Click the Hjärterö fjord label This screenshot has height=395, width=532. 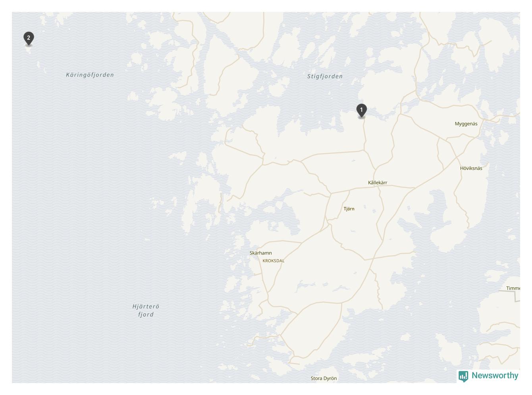[x=146, y=310]
